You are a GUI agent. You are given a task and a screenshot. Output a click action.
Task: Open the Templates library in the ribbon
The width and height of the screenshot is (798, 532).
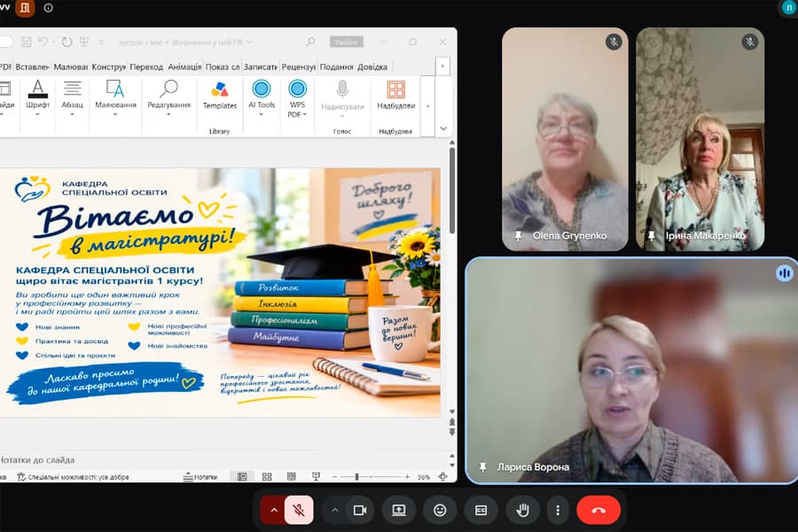219,96
